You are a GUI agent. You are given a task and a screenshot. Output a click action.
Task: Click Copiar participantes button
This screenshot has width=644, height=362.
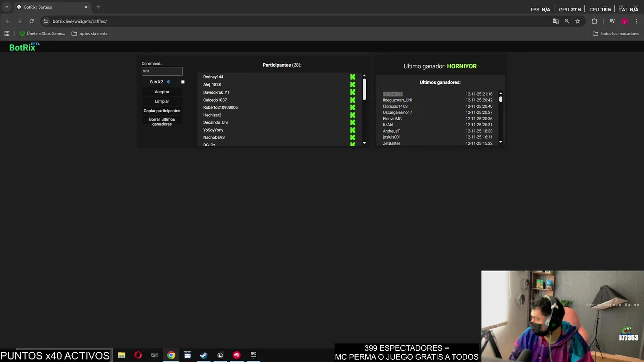pyautogui.click(x=162, y=111)
